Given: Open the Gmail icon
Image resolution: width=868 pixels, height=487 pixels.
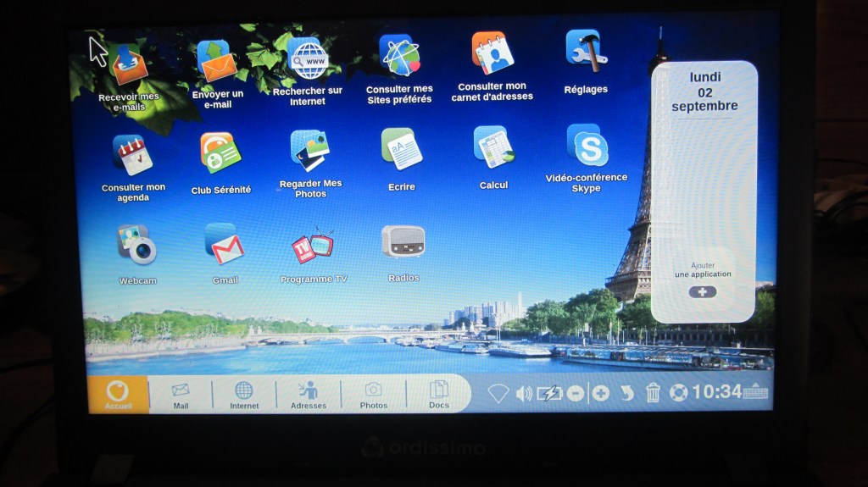Looking at the screenshot, I should [225, 245].
